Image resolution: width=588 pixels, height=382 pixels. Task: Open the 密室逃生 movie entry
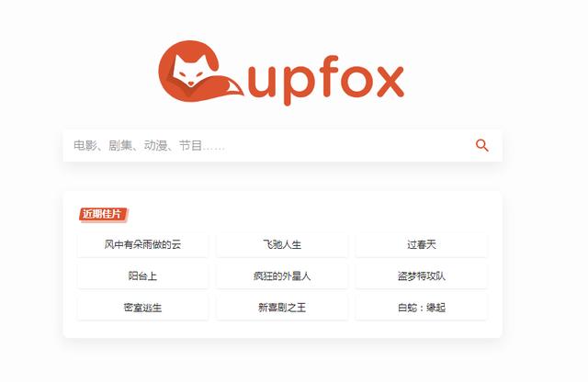pyautogui.click(x=142, y=308)
